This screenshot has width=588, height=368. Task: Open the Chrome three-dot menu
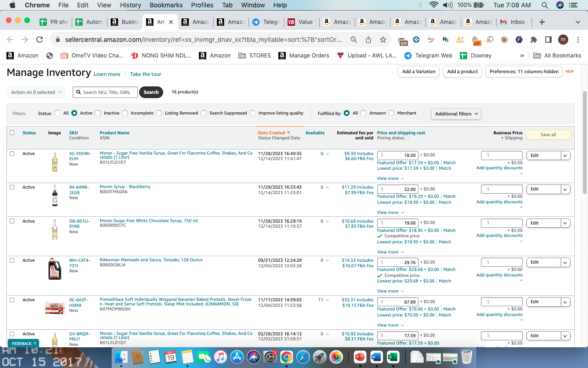pos(578,40)
